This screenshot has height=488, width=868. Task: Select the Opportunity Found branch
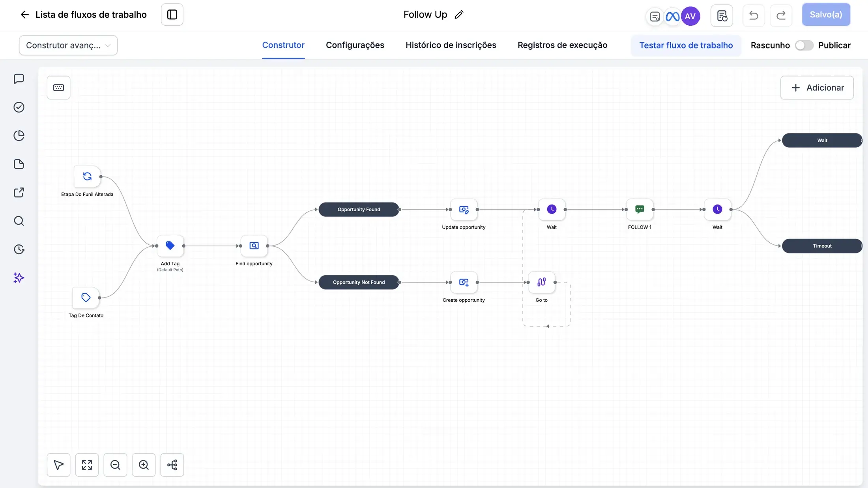359,210
